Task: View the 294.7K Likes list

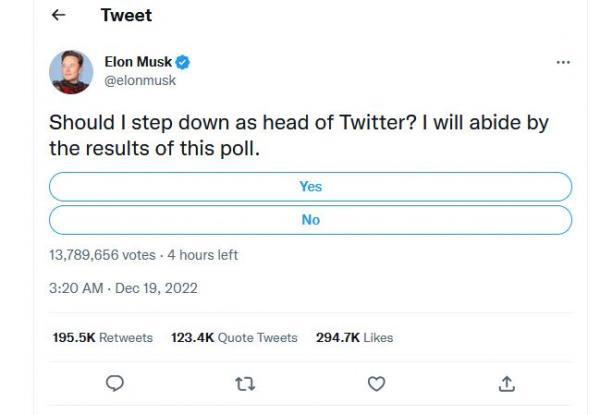Action: click(x=354, y=338)
